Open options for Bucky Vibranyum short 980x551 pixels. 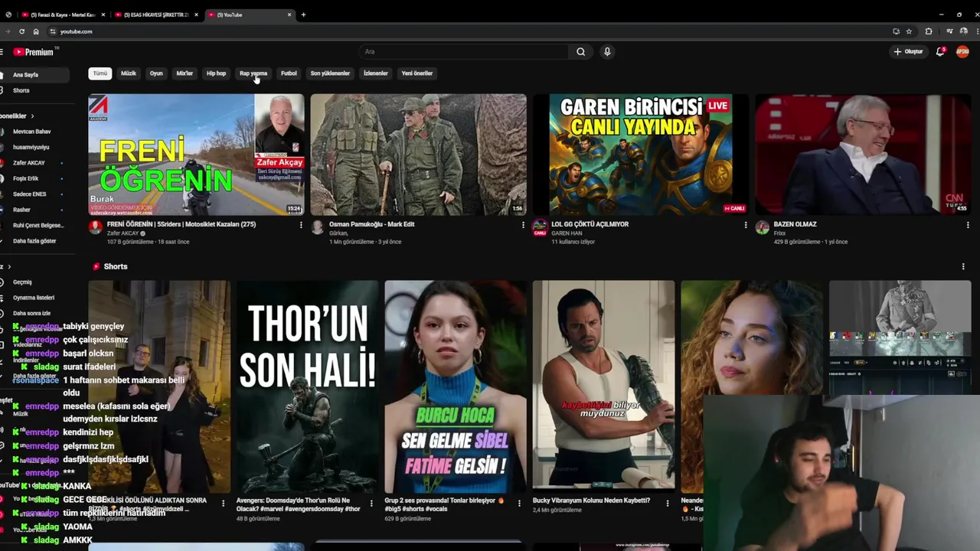click(668, 504)
